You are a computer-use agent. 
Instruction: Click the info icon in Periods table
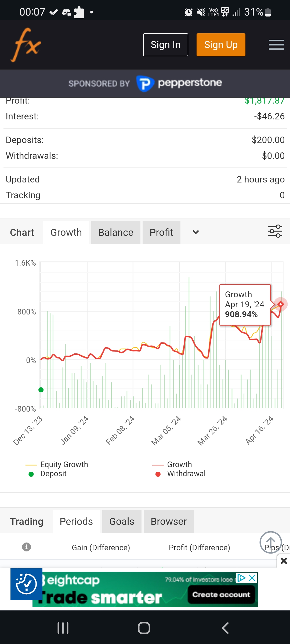(x=26, y=547)
